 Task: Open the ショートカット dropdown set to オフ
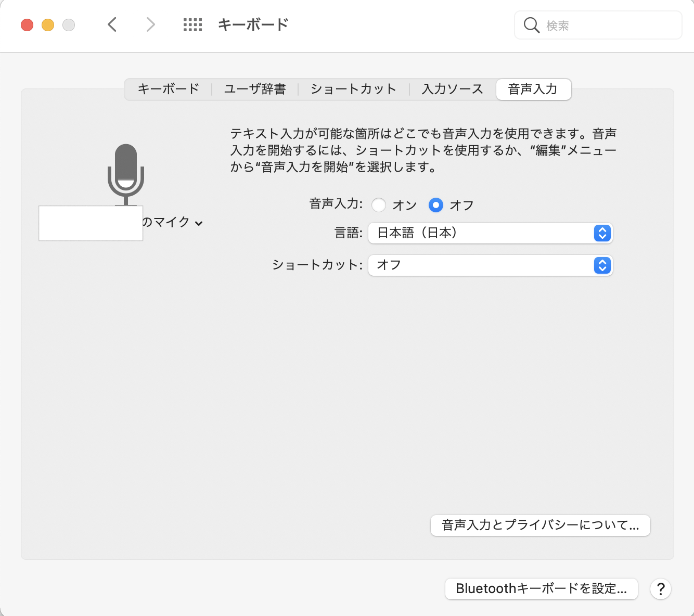click(x=490, y=265)
